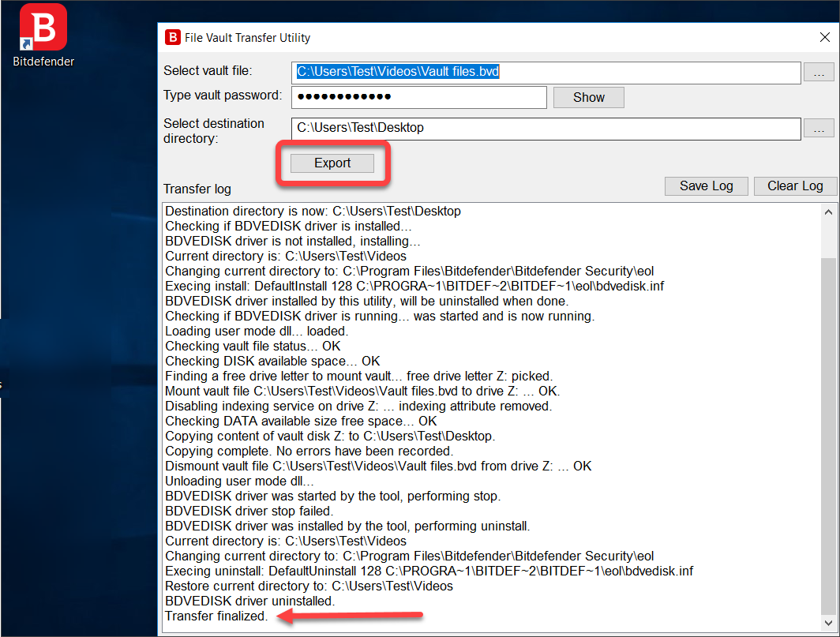Click inside the vault password field

(418, 97)
